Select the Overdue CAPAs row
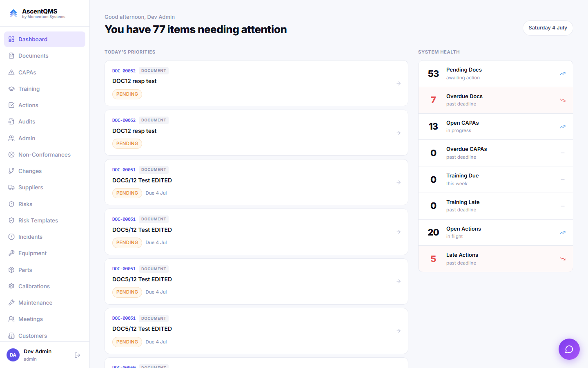 (496, 153)
